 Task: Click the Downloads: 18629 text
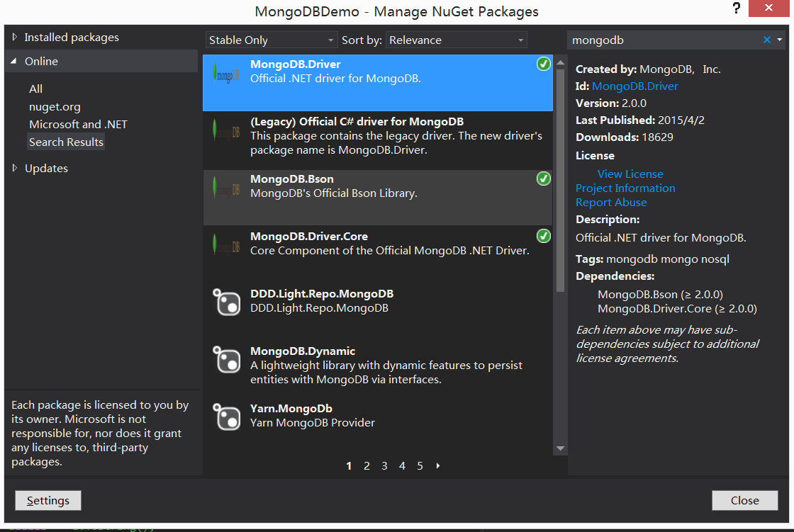pos(625,137)
